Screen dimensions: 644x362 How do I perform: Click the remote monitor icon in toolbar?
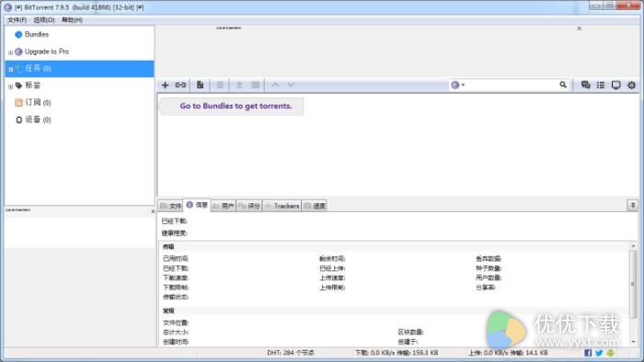(x=615, y=85)
